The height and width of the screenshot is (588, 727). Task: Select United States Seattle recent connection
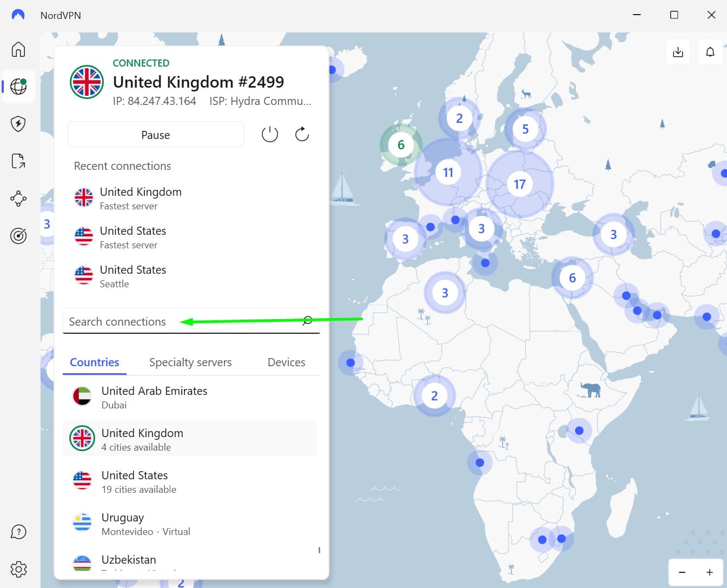click(x=190, y=276)
